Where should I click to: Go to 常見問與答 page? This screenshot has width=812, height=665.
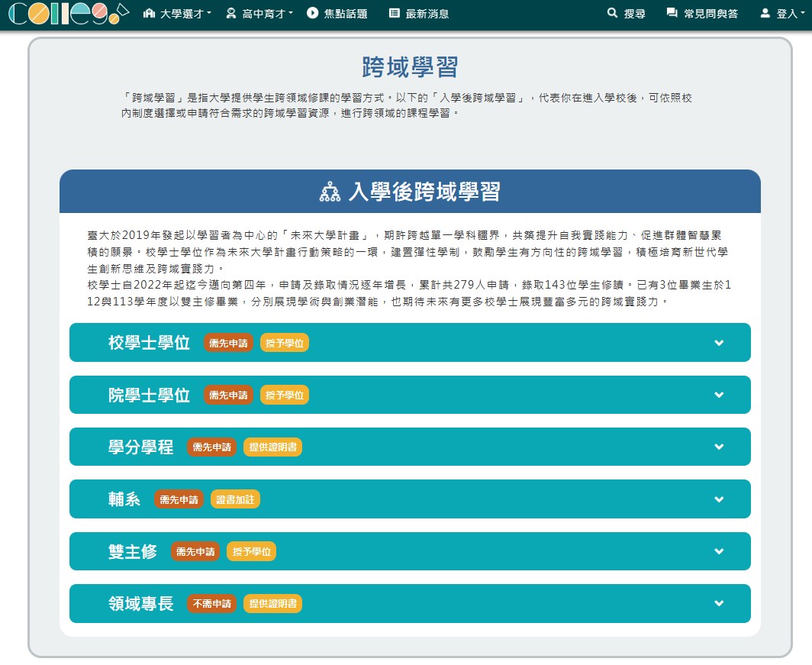(x=710, y=14)
